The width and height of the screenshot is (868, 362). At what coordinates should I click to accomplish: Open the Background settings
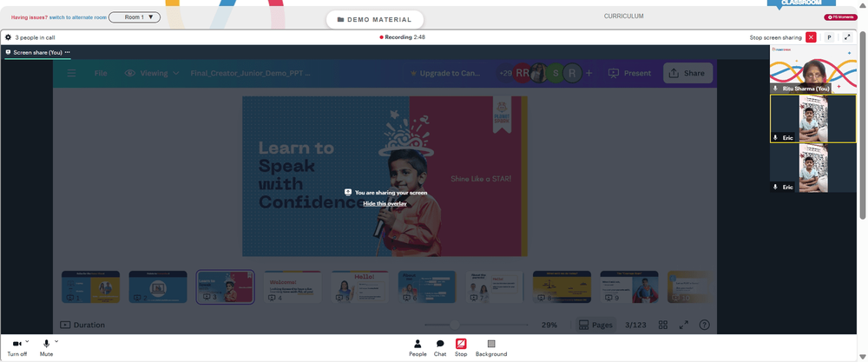click(491, 347)
